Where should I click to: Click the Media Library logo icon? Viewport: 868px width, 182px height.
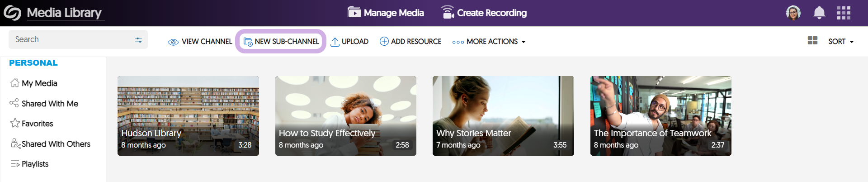click(12, 13)
